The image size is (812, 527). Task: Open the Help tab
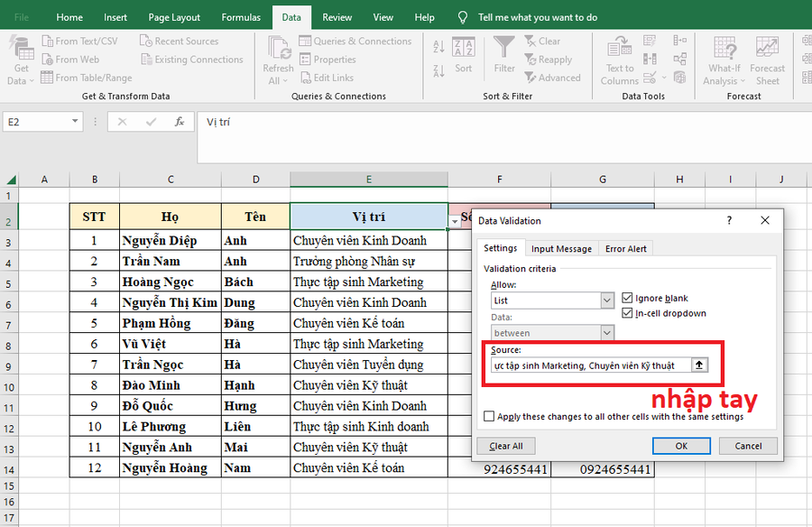(x=424, y=18)
